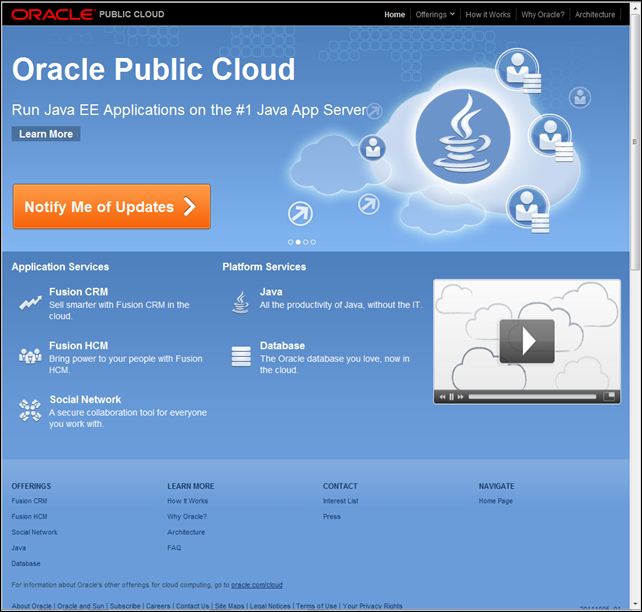Image resolution: width=642 pixels, height=612 pixels.
Task: Go to the Home menu item
Action: [394, 15]
